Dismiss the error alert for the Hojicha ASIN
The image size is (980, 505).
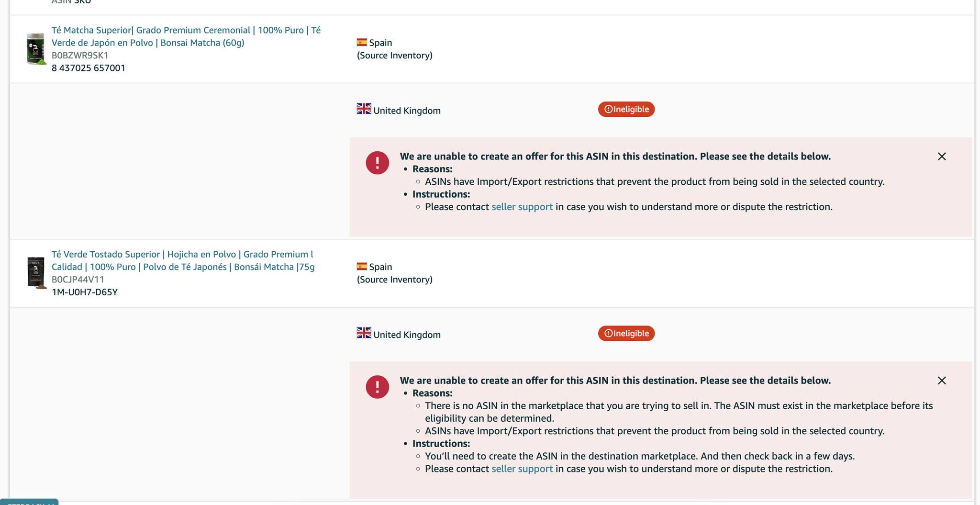942,381
